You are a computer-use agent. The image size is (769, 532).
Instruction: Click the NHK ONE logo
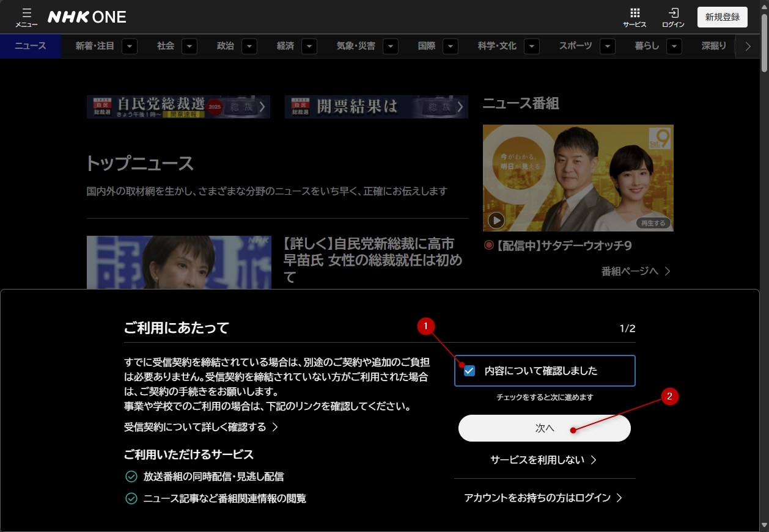[x=87, y=17]
